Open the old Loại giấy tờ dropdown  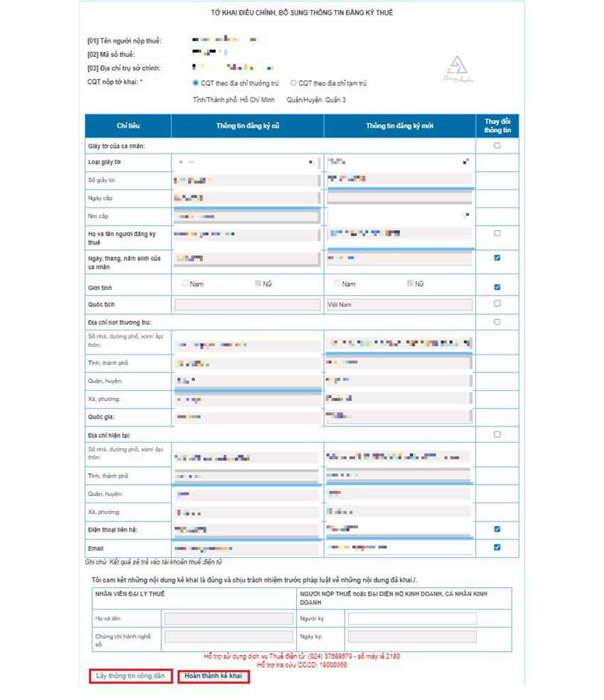[247, 163]
